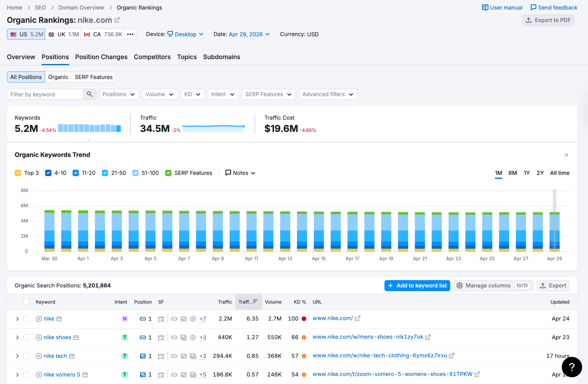
Task: Toggle the 51-100 positions checkbox
Action: point(136,173)
